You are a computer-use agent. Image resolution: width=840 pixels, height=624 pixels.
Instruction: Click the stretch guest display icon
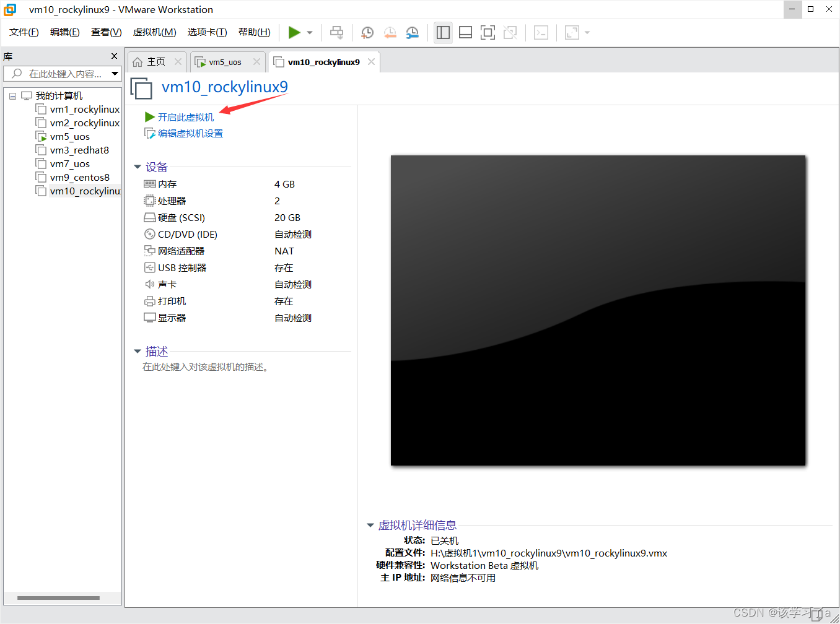(x=572, y=33)
